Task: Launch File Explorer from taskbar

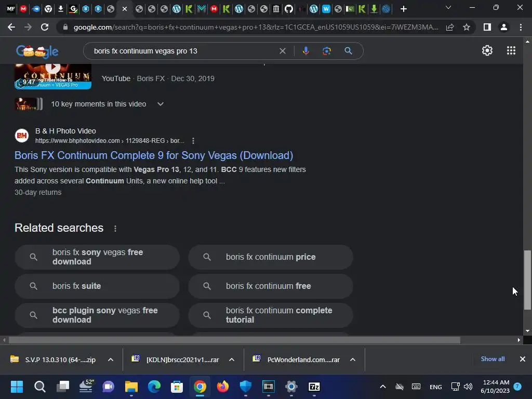Action: (x=131, y=387)
